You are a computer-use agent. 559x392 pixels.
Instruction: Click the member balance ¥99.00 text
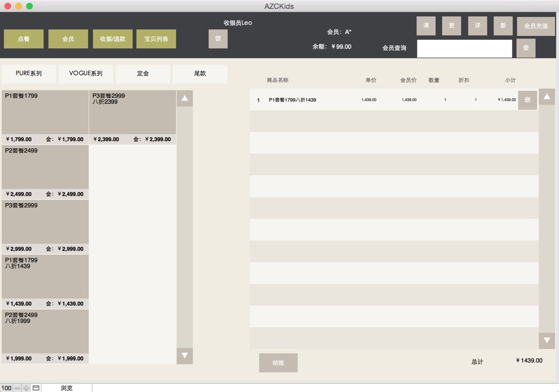341,47
